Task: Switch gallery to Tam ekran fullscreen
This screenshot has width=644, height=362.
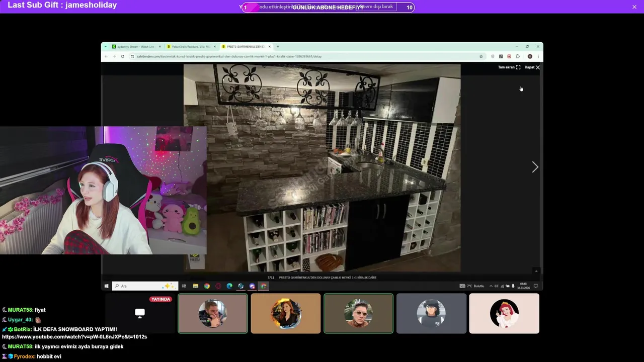Action: 509,67
